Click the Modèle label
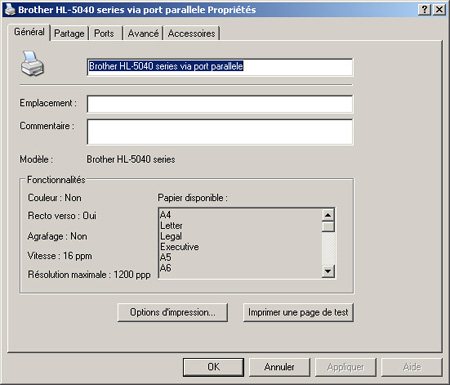The width and height of the screenshot is (450, 385). click(x=36, y=159)
